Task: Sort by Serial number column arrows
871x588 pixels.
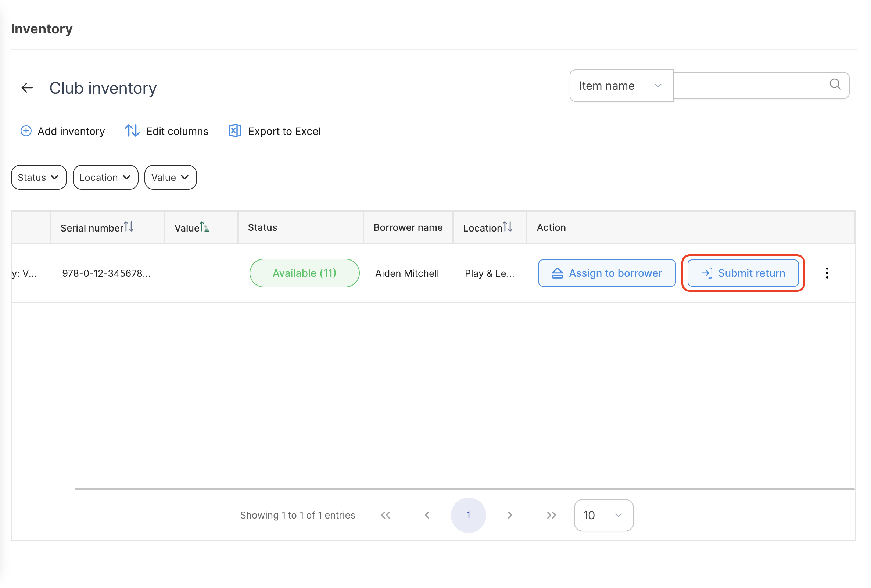Action: point(129,227)
